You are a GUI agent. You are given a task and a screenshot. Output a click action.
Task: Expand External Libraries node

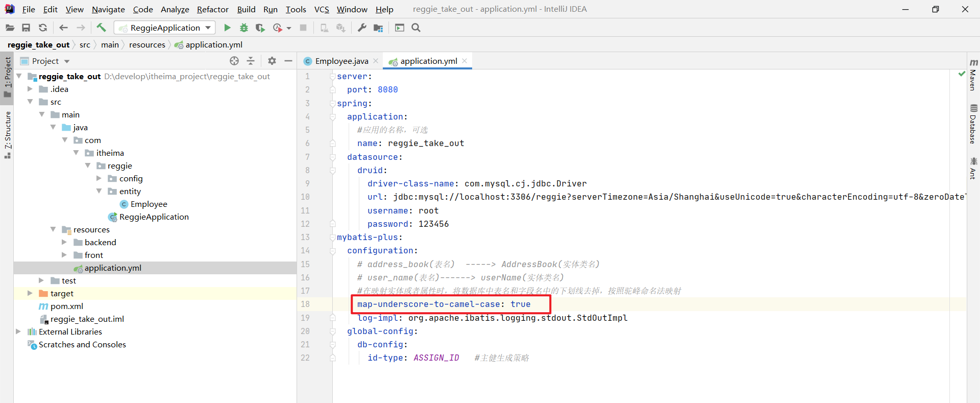click(19, 331)
